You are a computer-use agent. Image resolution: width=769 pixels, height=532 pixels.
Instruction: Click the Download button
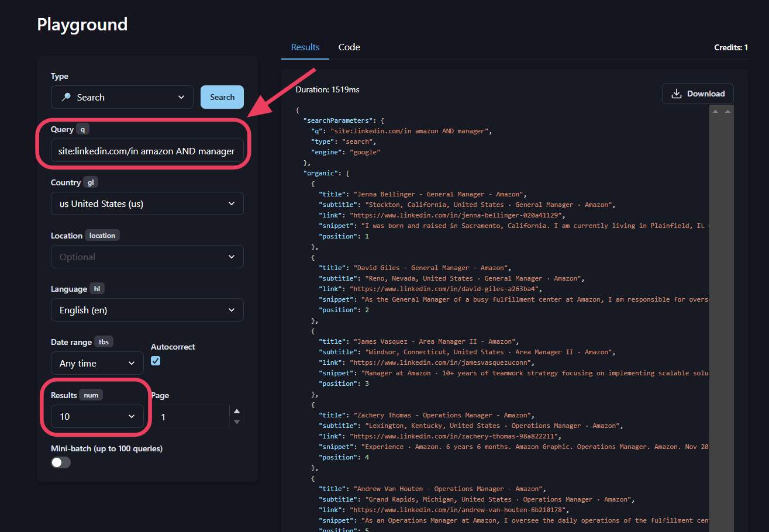697,94
